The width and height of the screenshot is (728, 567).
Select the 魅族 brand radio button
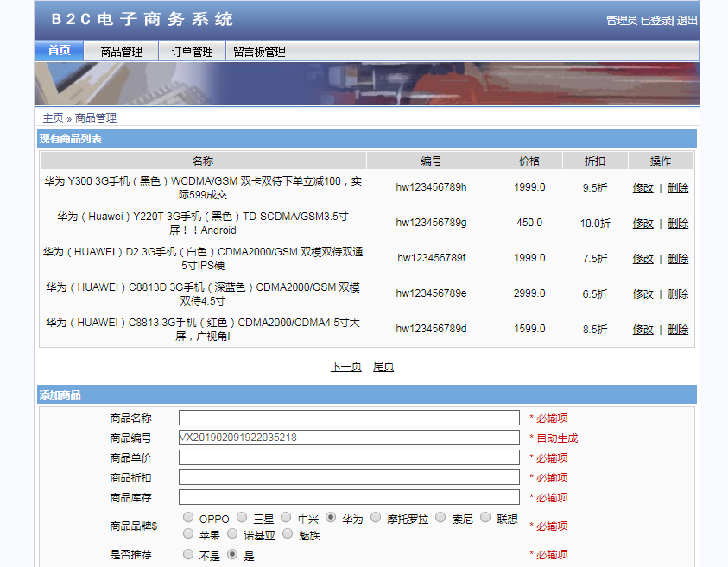(x=288, y=533)
